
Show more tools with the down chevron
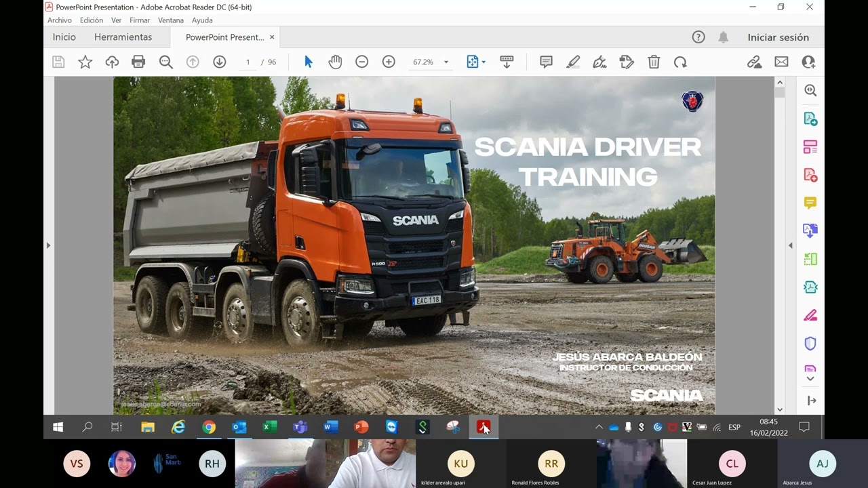810,378
